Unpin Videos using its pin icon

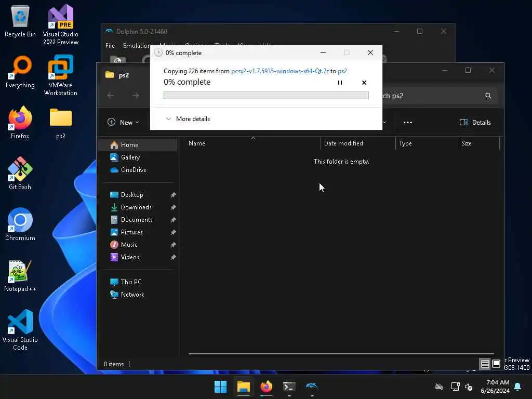(x=173, y=257)
